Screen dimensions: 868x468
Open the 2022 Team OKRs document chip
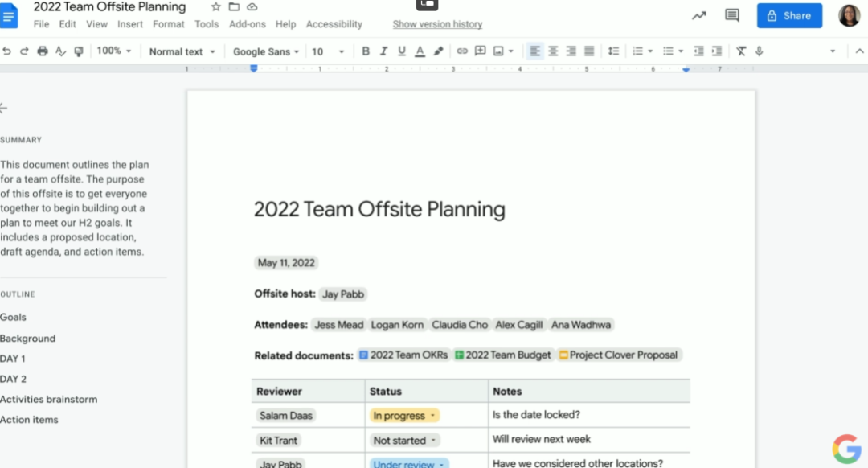403,355
